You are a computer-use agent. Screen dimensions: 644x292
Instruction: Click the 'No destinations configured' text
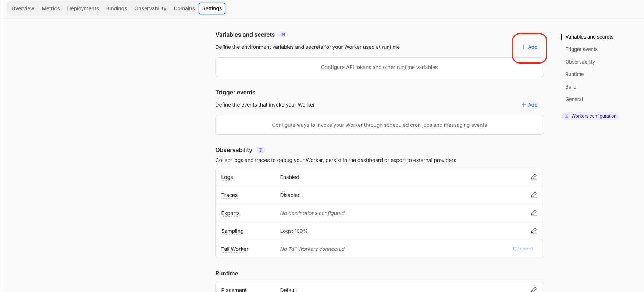(312, 213)
